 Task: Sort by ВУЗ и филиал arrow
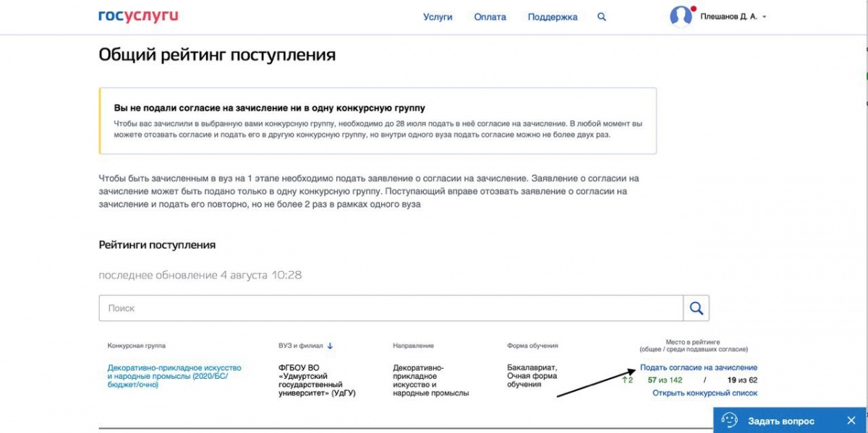tap(330, 346)
